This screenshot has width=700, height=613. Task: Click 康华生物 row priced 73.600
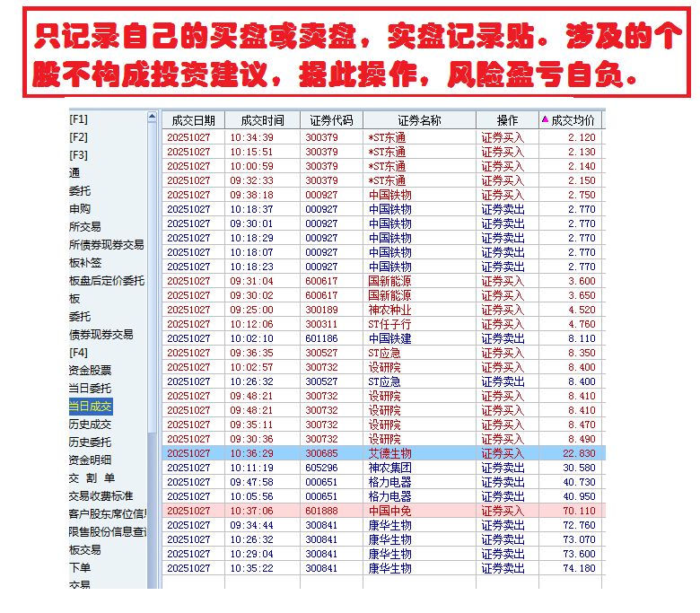coord(384,554)
